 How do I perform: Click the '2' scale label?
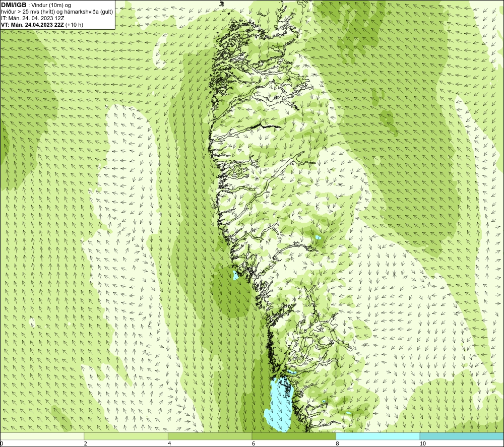pos(86,444)
